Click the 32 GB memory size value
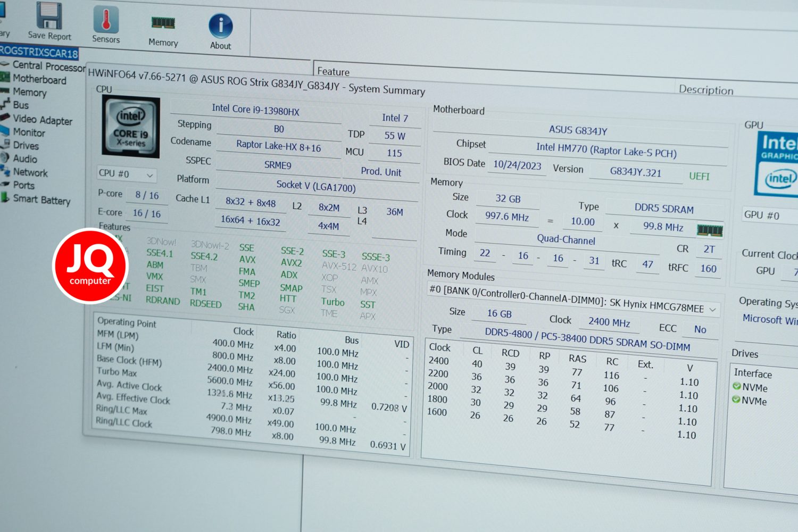The image size is (798, 532). pos(508,198)
